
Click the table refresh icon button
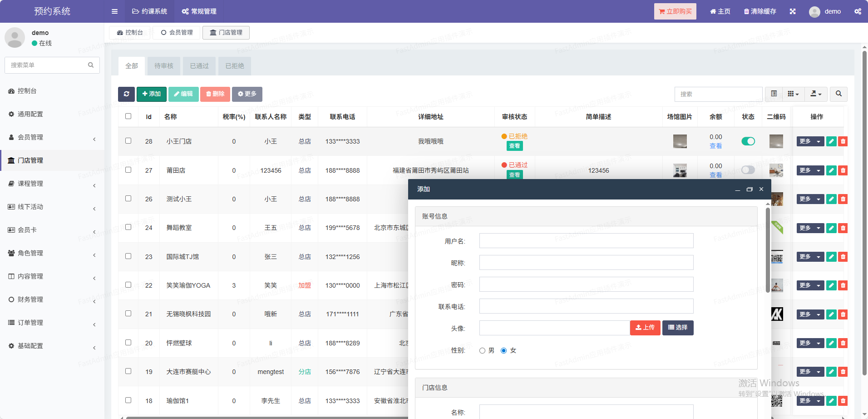click(126, 94)
